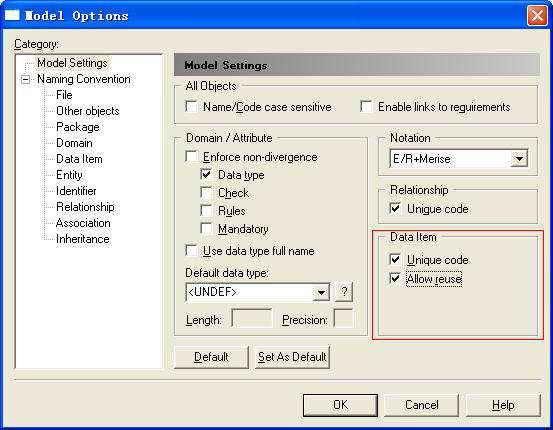Select Naming Convention tree item
Viewport: 553px width, 430px height.
pos(84,79)
